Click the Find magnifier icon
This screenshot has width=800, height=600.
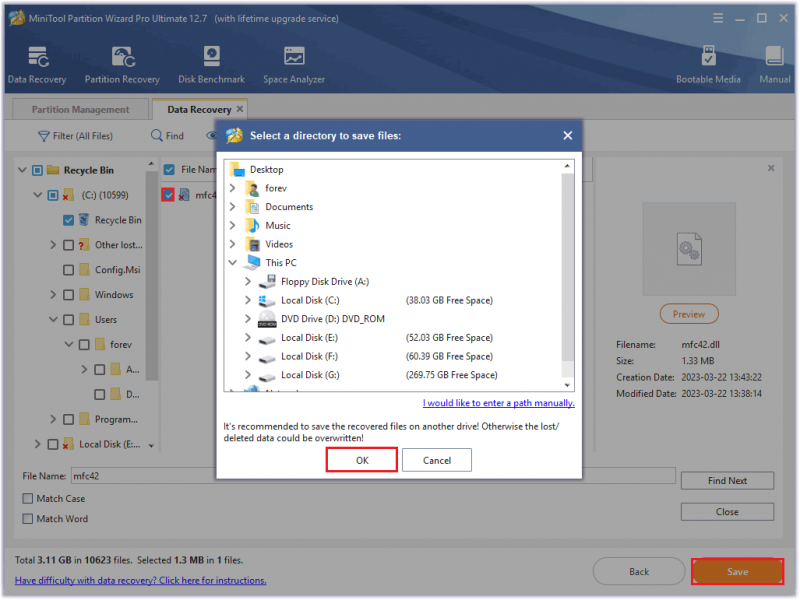point(157,135)
